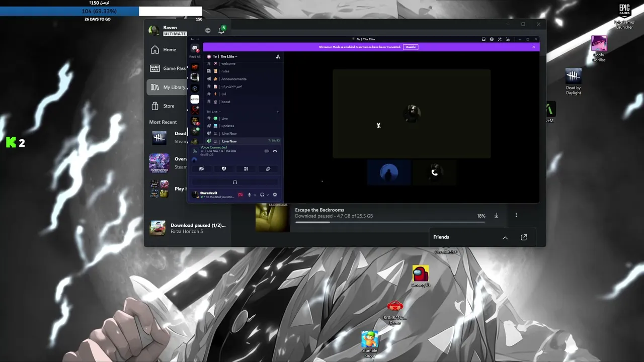The height and width of the screenshot is (362, 644).
Task: Open the updates channel
Action: [243, 126]
